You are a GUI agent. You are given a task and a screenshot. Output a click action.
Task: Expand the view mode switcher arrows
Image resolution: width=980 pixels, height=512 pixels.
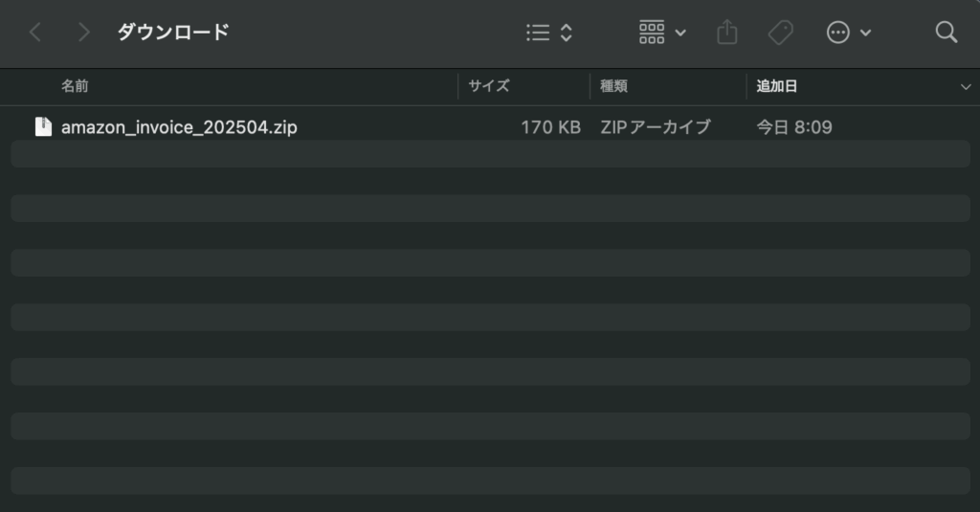pos(567,33)
